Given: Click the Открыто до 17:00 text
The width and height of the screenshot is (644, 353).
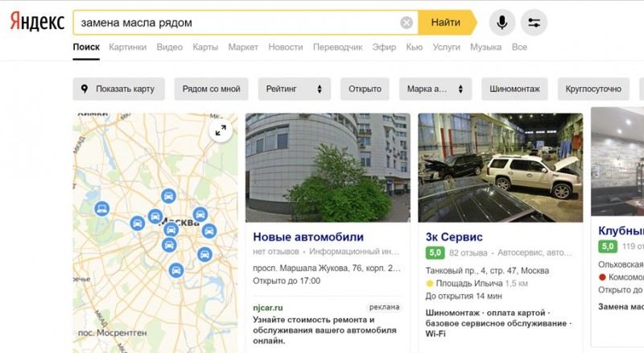Looking at the screenshot, I should click(287, 281).
